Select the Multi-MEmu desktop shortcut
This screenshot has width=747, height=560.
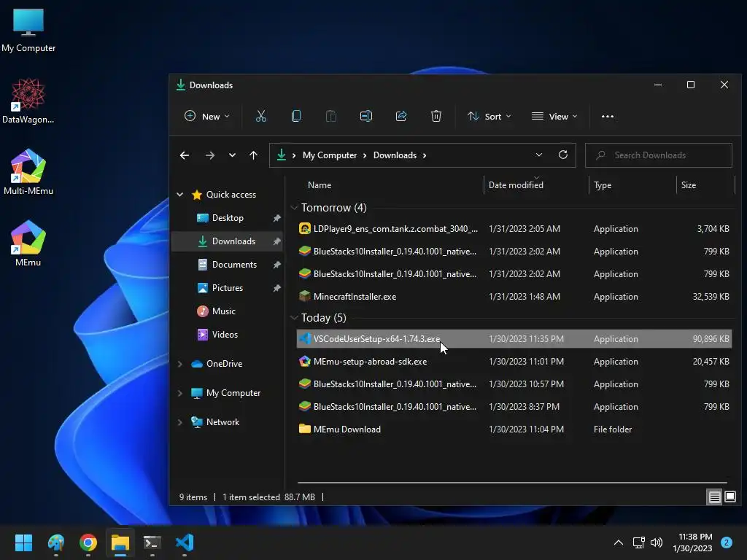(x=28, y=172)
